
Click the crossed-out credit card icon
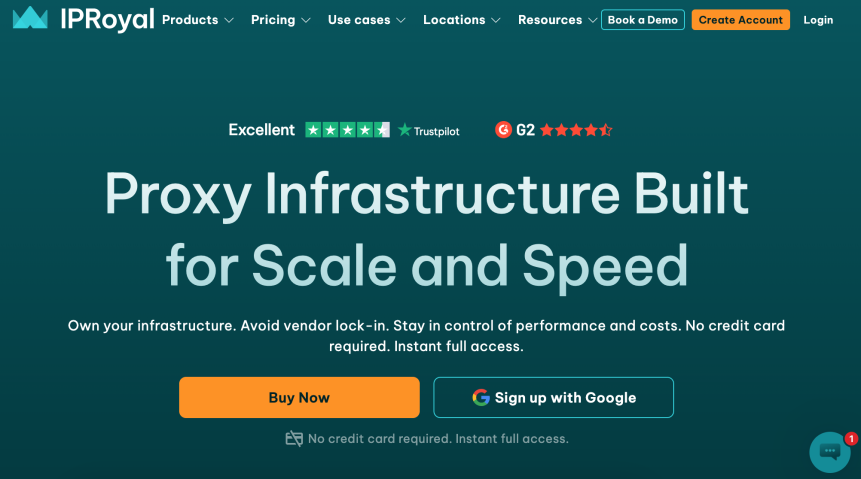click(294, 439)
